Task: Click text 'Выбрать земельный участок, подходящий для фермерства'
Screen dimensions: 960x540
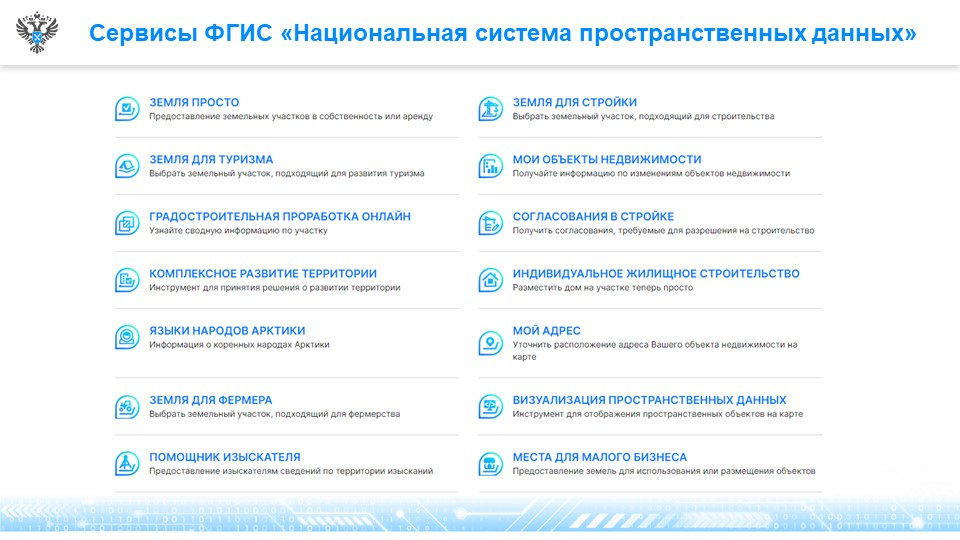Action: point(274,414)
